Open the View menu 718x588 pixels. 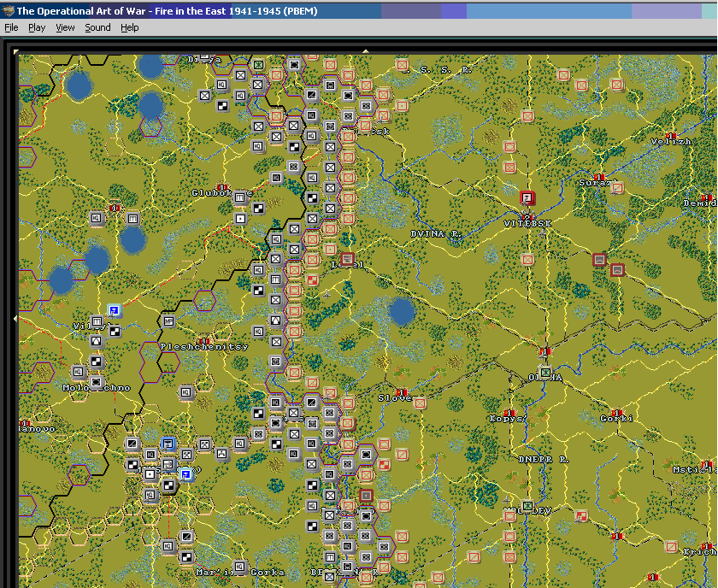[65, 27]
